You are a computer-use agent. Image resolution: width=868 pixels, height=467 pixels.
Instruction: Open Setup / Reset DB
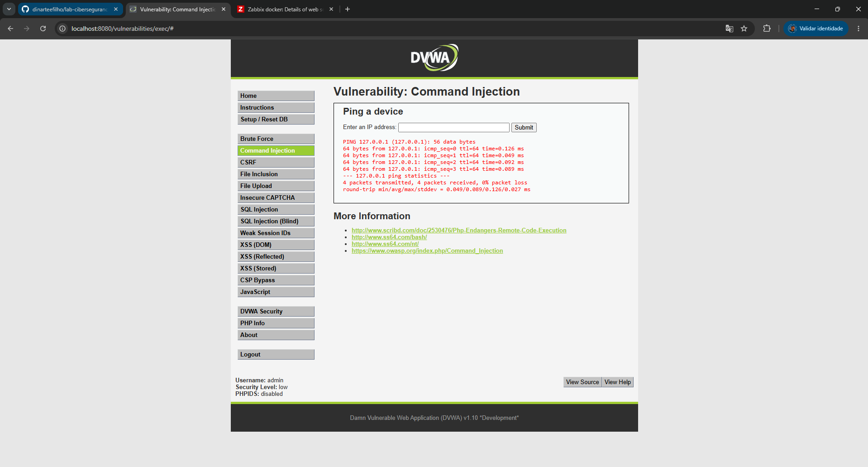[276, 119]
